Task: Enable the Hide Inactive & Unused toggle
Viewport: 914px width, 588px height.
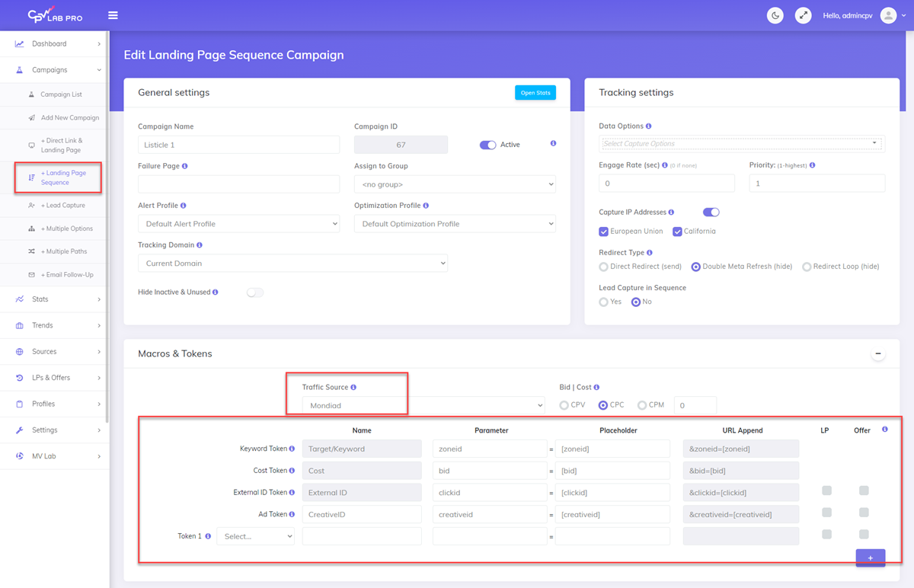Action: tap(255, 292)
